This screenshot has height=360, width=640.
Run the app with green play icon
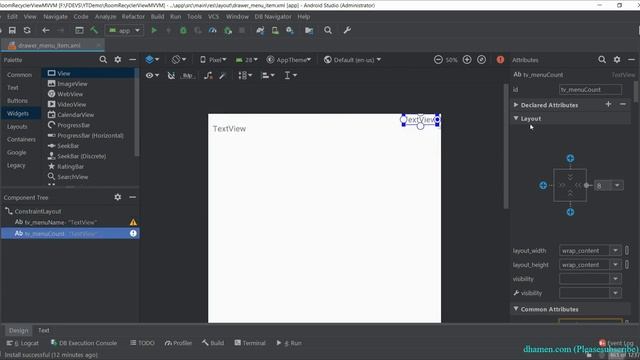tap(154, 31)
